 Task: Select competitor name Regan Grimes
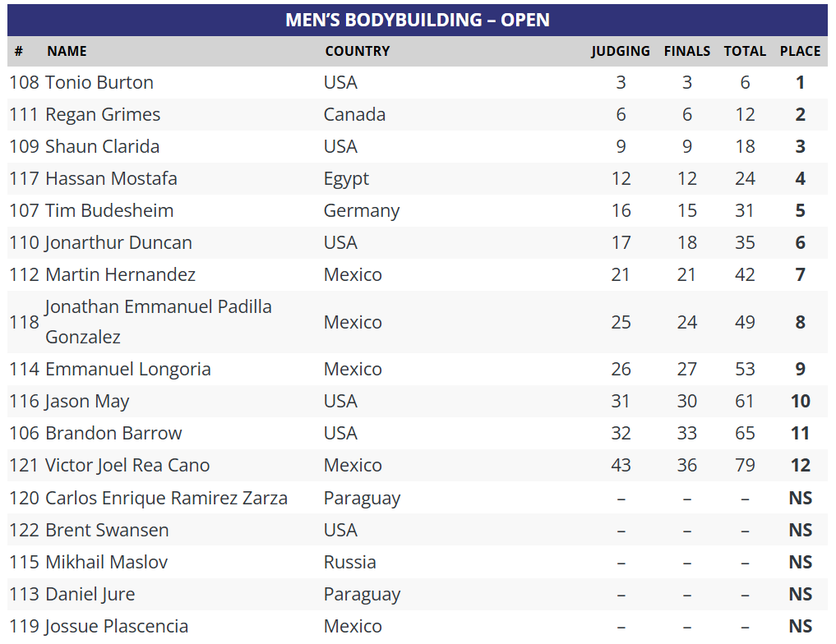coord(103,114)
